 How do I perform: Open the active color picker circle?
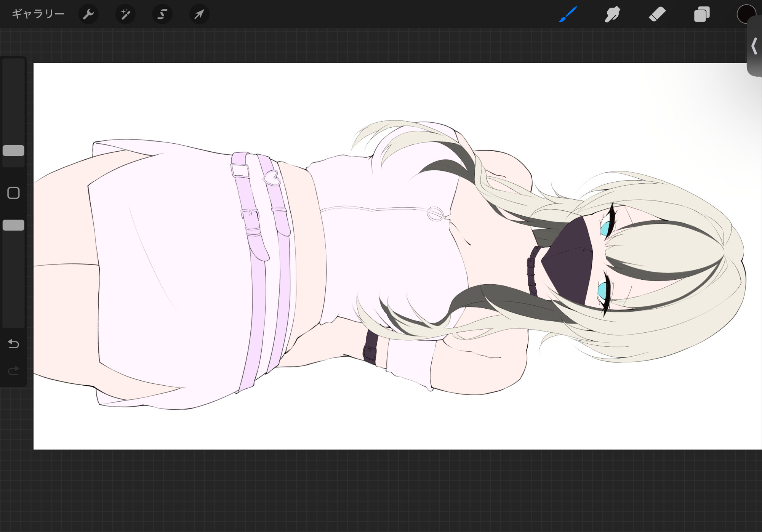tap(746, 14)
